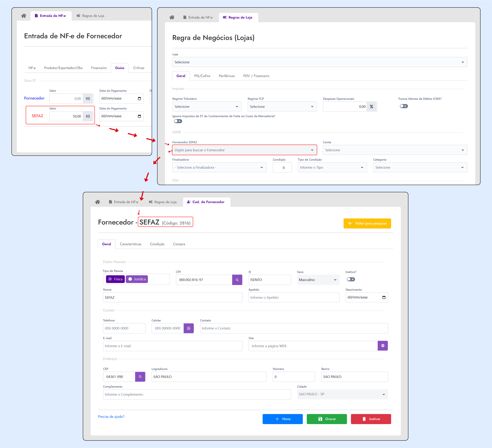Click the globe icon in Site field
Viewport: 492px width, 448px height.
pyautogui.click(x=382, y=346)
